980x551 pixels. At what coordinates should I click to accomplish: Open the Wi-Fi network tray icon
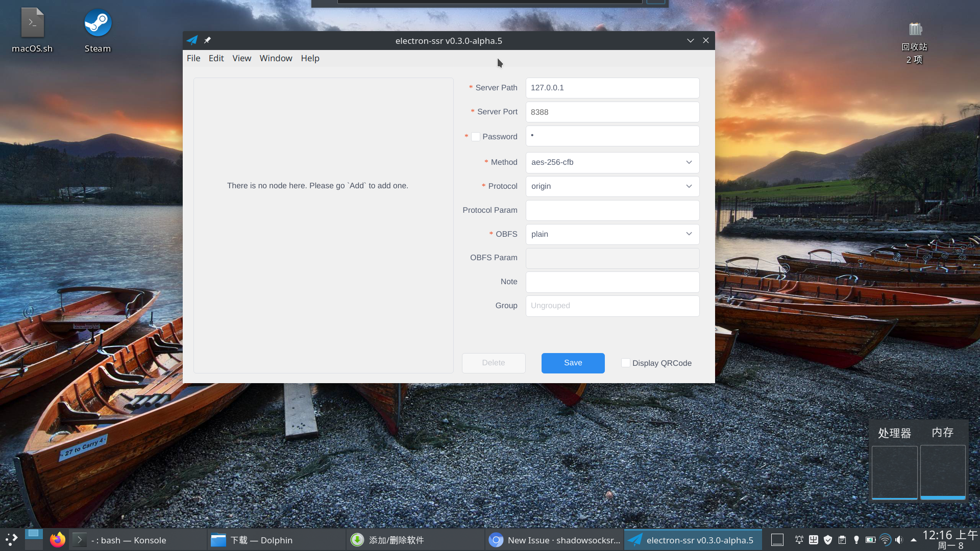click(885, 540)
